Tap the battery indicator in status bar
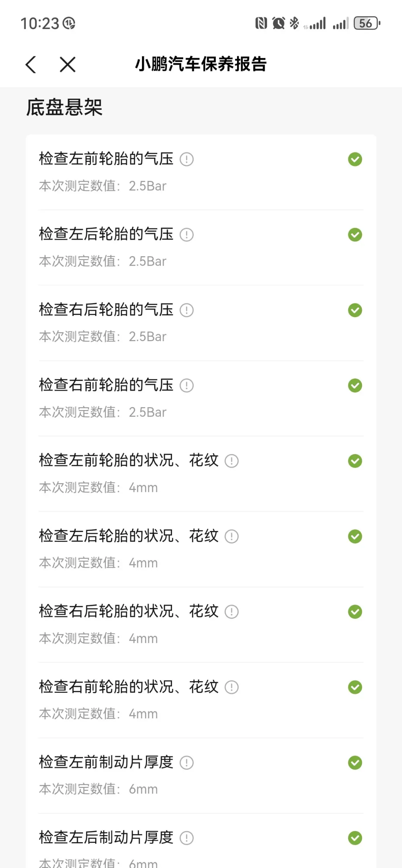The image size is (402, 868). click(367, 23)
